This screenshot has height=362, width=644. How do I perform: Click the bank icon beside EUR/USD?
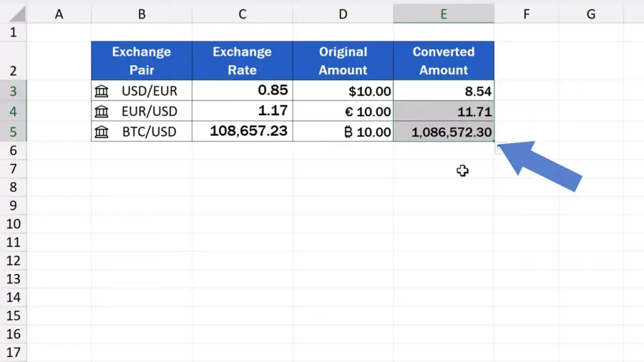101,112
